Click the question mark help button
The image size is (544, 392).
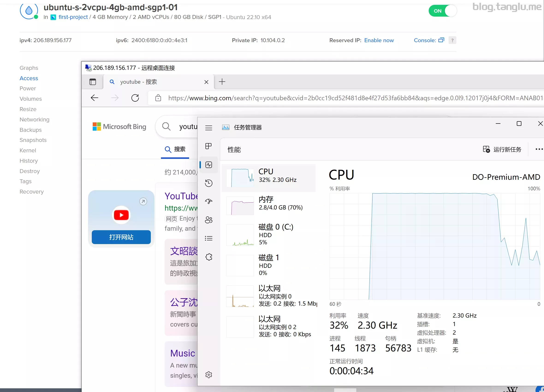click(452, 40)
